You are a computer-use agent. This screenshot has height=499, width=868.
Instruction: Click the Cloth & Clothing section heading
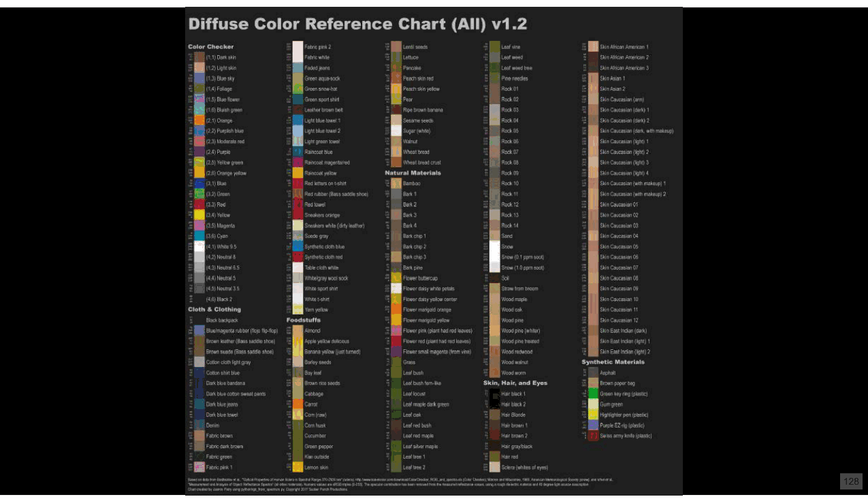[214, 309]
